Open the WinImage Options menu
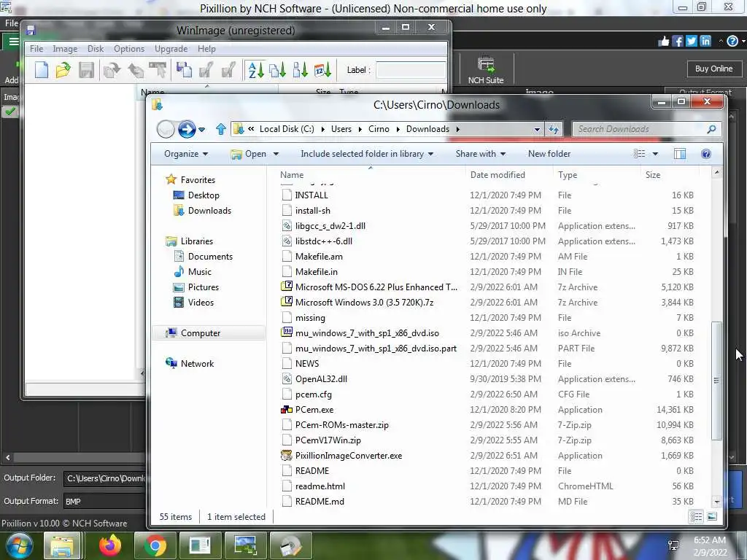 128,49
